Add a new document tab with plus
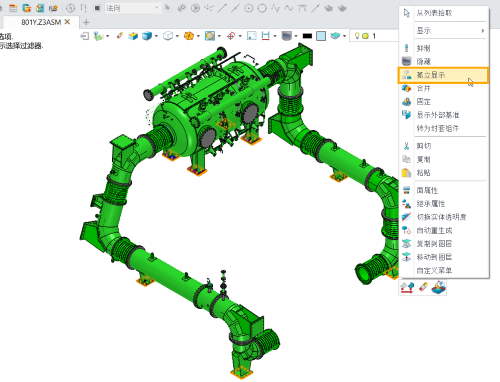This screenshot has width=500, height=382. pyautogui.click(x=86, y=22)
